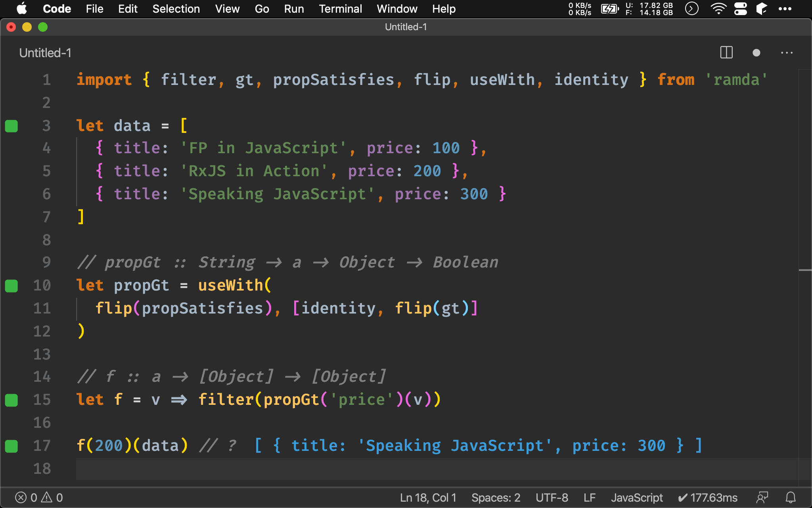Open Control Center toggles icon
The width and height of the screenshot is (812, 508).
tap(740, 9)
